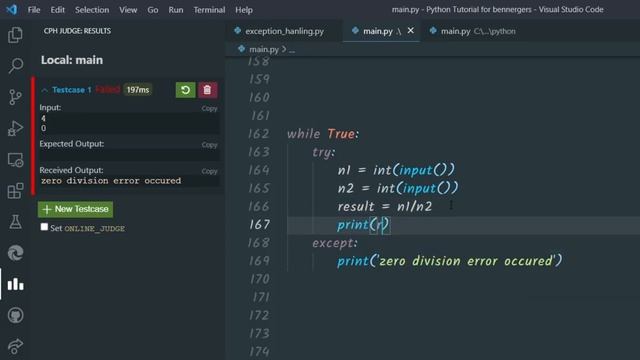Viewport: 640px width, 360px height.
Task: Collapse Testcase 1 chevron
Action: (x=44, y=90)
